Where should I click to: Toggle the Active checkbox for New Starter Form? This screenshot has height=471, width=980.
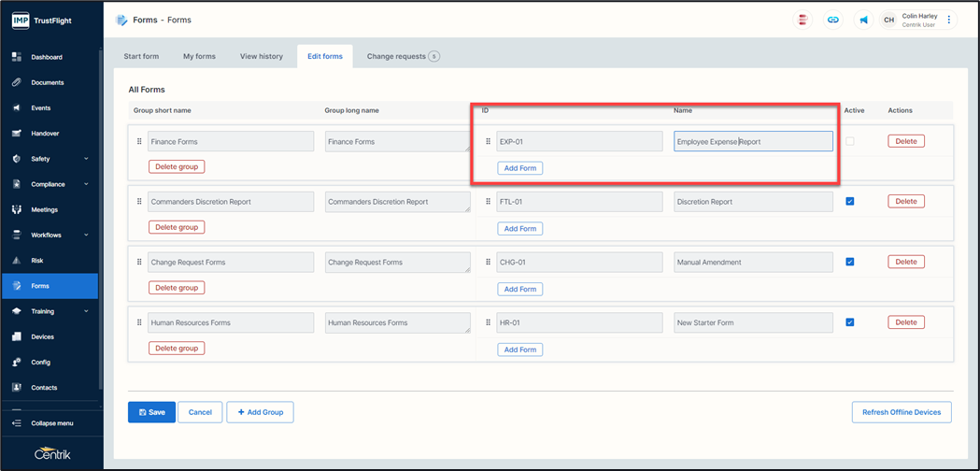point(850,322)
